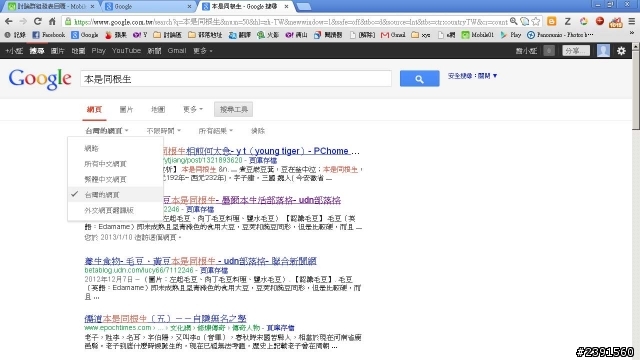Open the Chrome hamburger menu
This screenshot has width=640, height=360.
click(631, 21)
